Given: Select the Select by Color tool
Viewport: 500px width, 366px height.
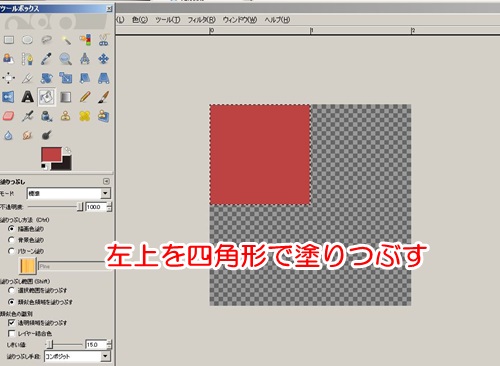Looking at the screenshot, I should (85, 40).
